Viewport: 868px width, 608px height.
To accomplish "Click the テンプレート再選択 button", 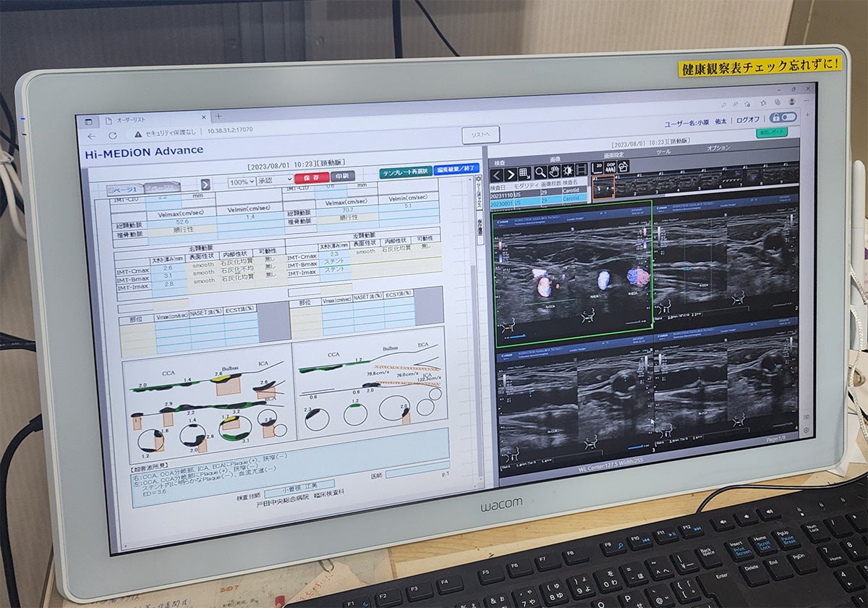I will point(405,172).
